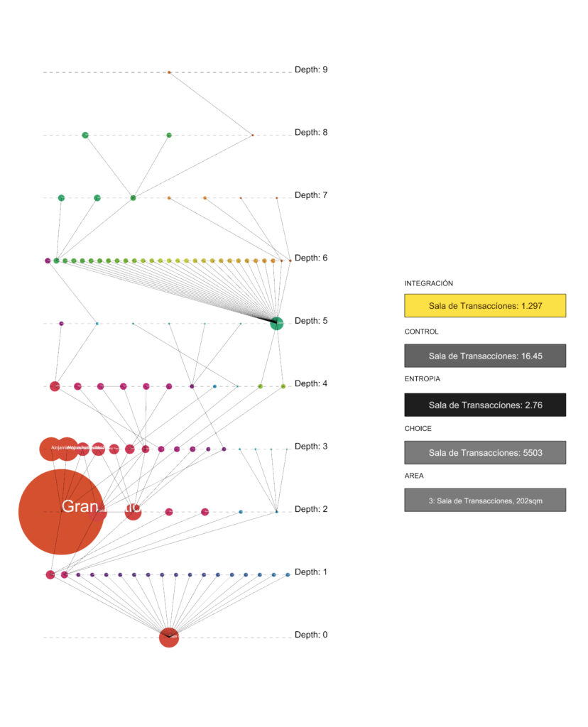Click the rightmost green node at Depth 4
588x727 pixels.
point(283,386)
